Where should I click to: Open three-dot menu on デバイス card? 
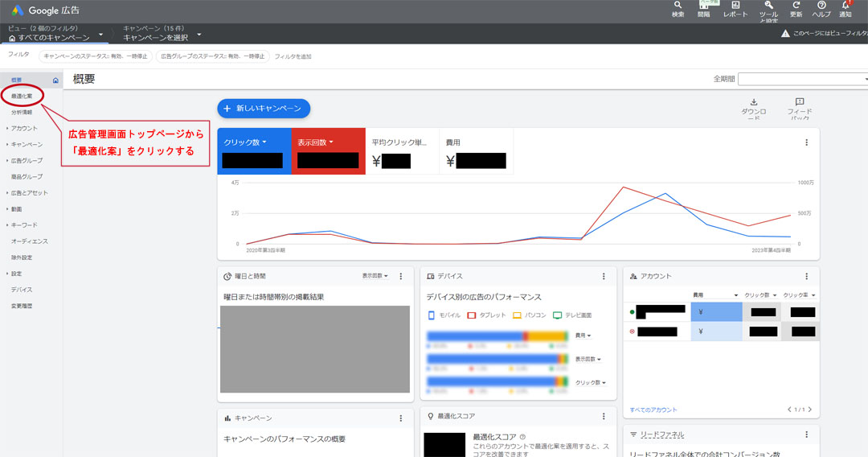pos(604,276)
